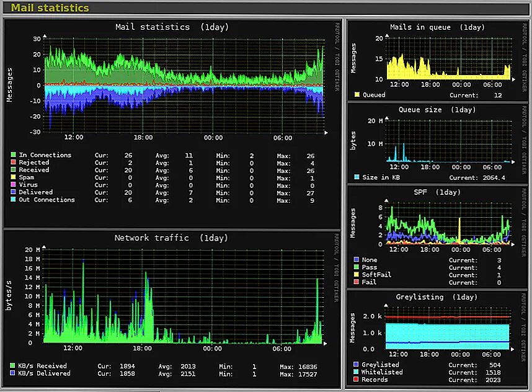This screenshot has width=532, height=392.
Task: Open the Mails in queue (1day) graph
Action: (x=438, y=61)
